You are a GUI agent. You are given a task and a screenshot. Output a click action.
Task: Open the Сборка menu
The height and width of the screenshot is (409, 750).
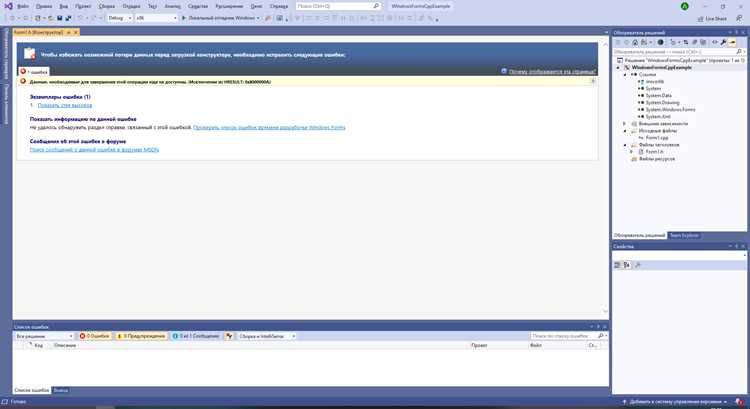(107, 6)
